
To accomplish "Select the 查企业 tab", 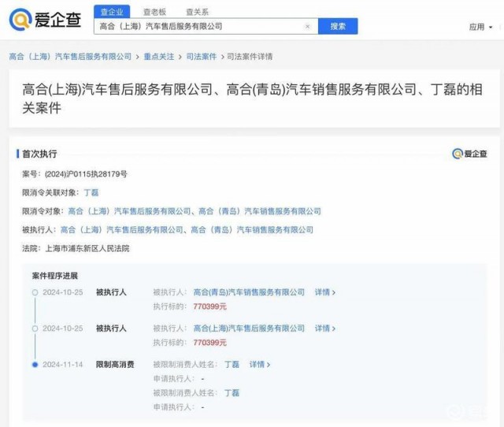I will tap(112, 12).
